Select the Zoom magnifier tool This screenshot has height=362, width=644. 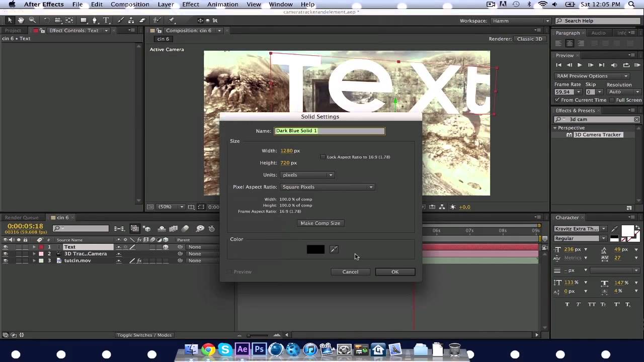pos(32,20)
